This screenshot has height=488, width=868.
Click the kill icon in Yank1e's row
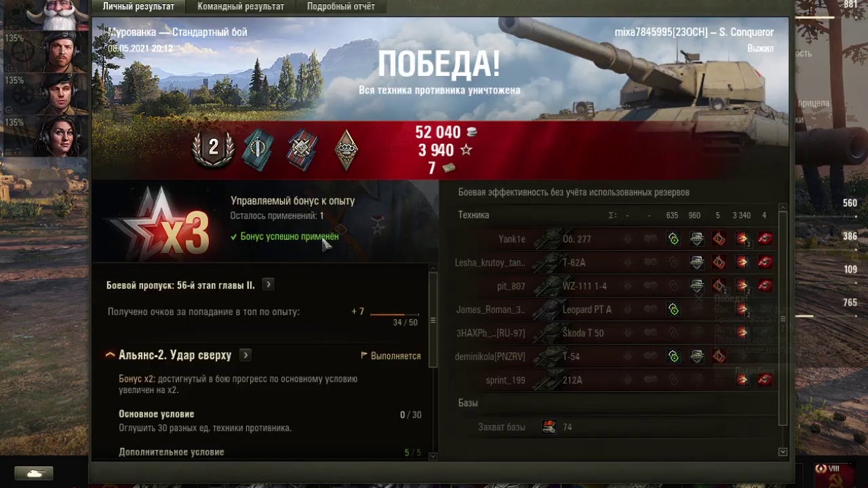[766, 239]
